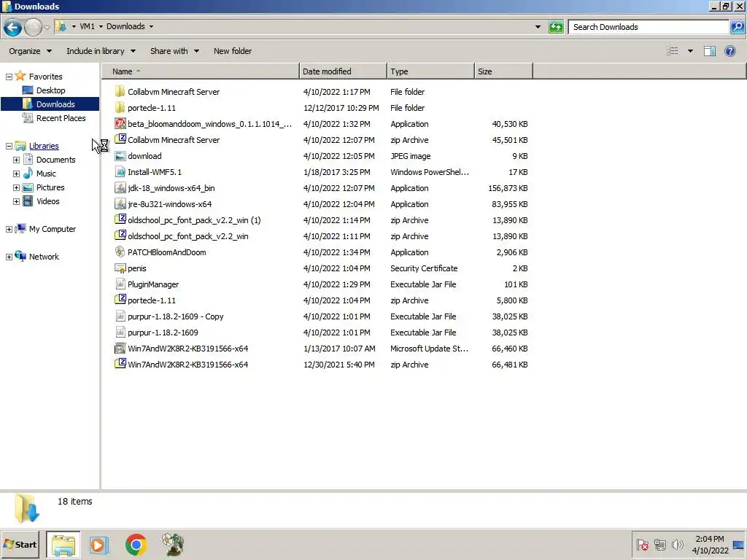Select Recent Places in Favorites

(x=61, y=118)
